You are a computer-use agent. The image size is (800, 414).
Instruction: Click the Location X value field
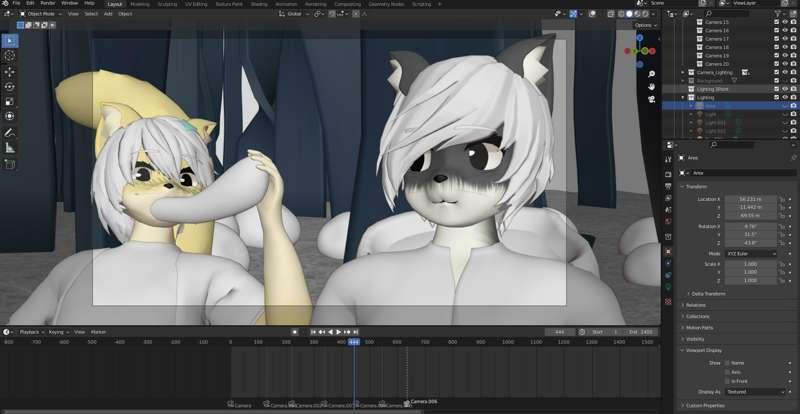coord(751,199)
